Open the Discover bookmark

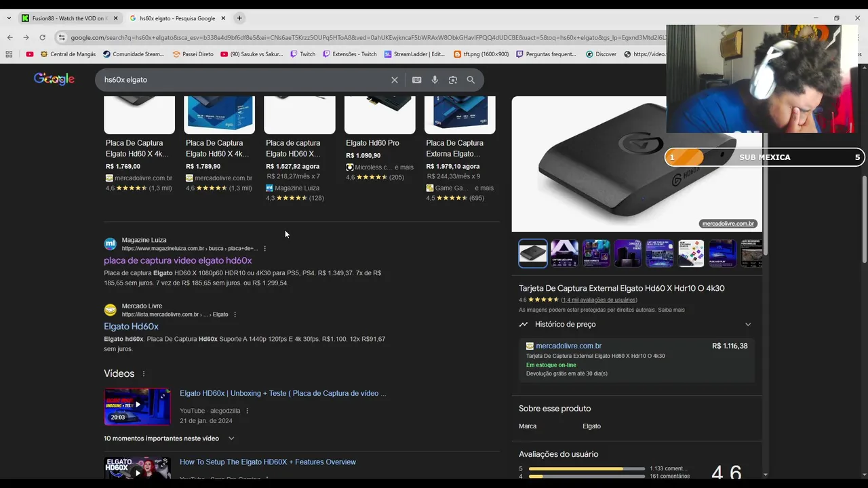pyautogui.click(x=601, y=54)
